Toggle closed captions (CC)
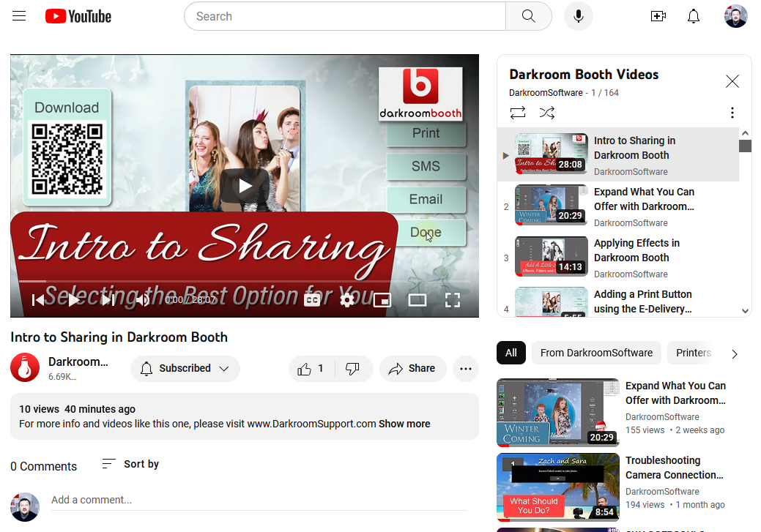The image size is (761, 532). [312, 300]
